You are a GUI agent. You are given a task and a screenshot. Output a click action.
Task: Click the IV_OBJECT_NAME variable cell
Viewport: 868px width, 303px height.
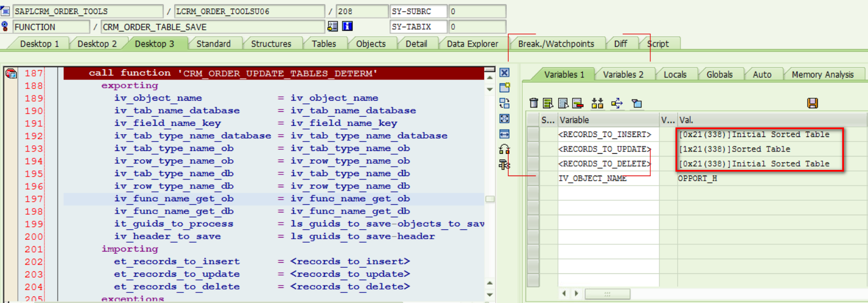[x=608, y=179]
